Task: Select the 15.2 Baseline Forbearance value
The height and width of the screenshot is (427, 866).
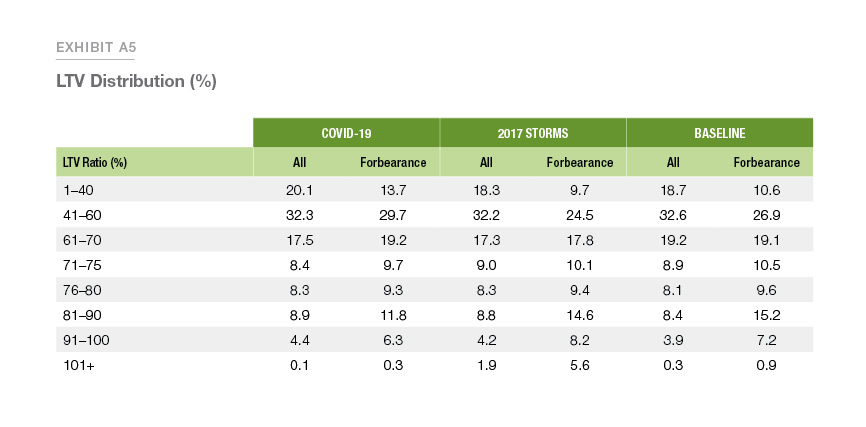Action: (x=767, y=315)
